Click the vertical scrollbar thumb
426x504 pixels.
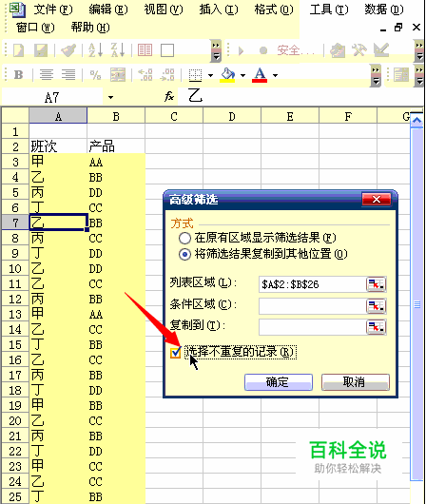click(x=417, y=303)
